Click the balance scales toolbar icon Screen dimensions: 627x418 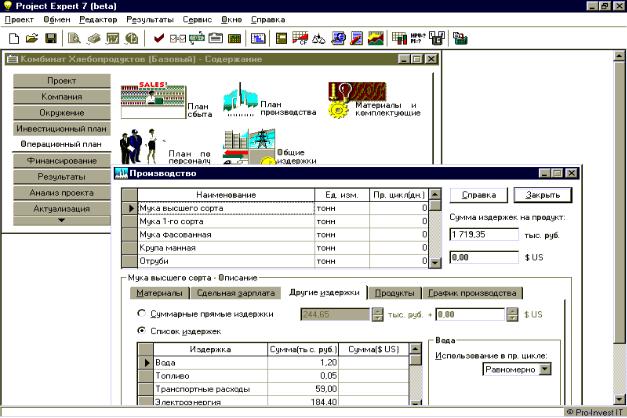click(x=319, y=38)
